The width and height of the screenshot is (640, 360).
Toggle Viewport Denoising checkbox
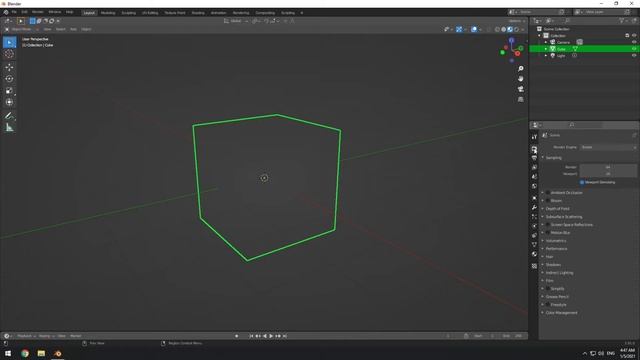(582, 182)
